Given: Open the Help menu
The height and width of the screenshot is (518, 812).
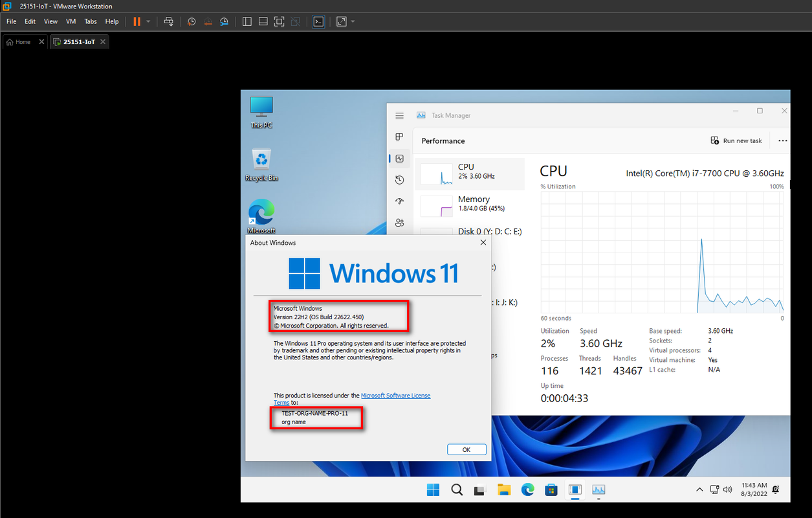Looking at the screenshot, I should click(112, 21).
